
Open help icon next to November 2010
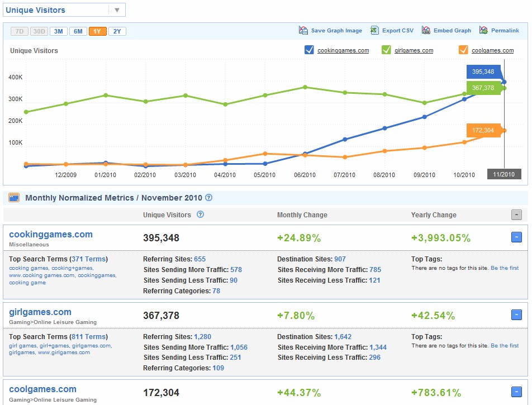coord(209,197)
